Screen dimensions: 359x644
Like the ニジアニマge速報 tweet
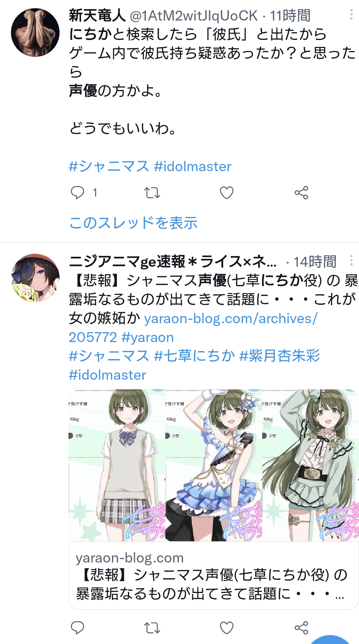[x=227, y=628]
